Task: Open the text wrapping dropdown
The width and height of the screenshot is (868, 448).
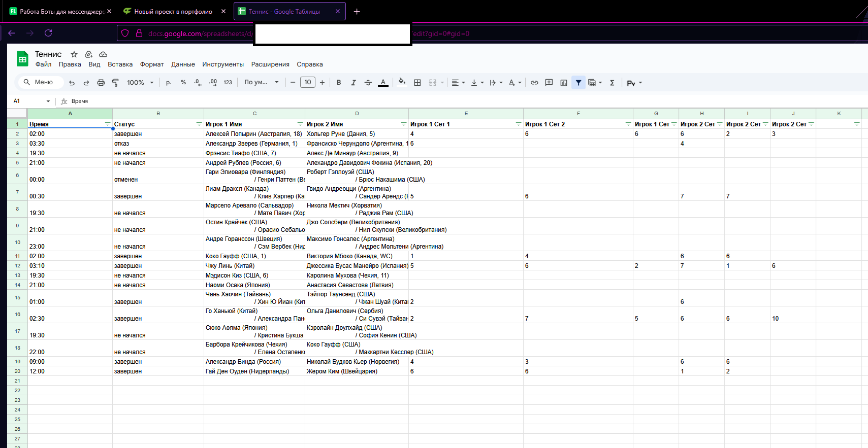Action: [496, 83]
